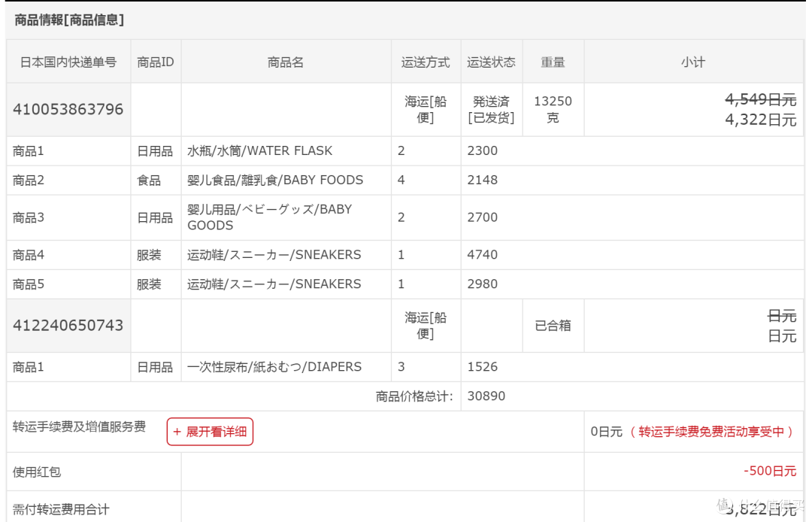
Task: Click the 商品5 row label
Action: point(29,284)
